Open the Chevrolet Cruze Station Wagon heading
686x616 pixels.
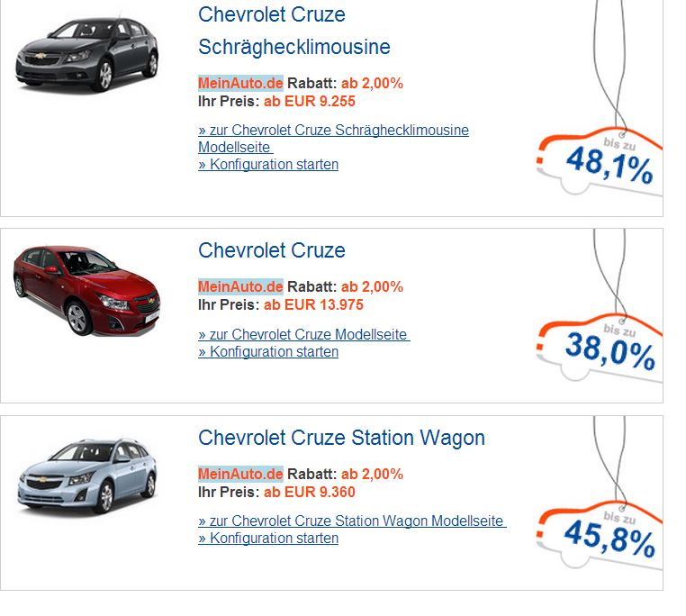(341, 439)
